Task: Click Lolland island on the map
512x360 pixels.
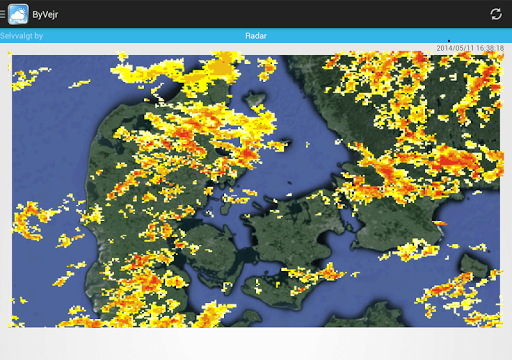Action: (278, 290)
